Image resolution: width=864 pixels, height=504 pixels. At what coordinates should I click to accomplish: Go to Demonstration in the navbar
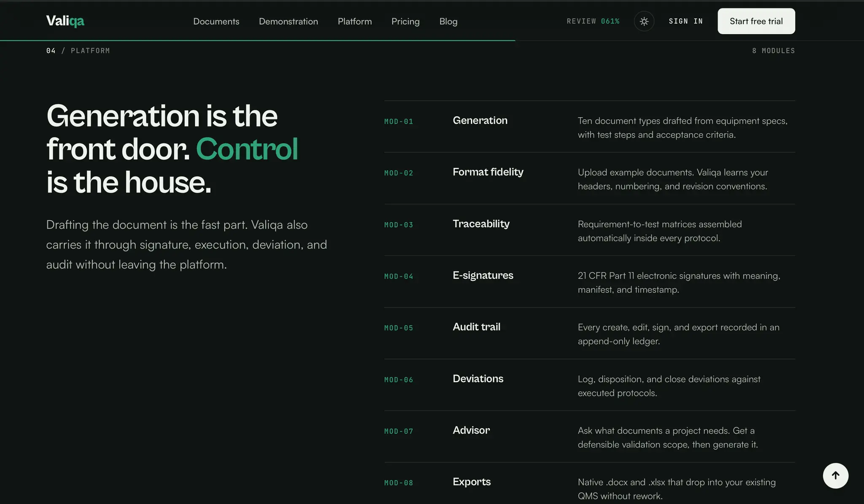[289, 21]
